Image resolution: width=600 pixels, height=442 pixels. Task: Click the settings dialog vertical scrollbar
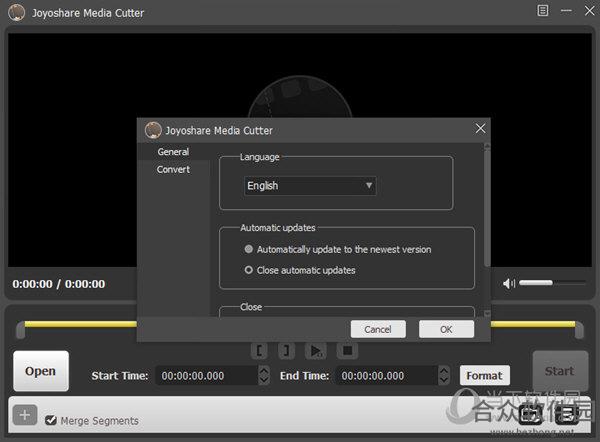487,209
